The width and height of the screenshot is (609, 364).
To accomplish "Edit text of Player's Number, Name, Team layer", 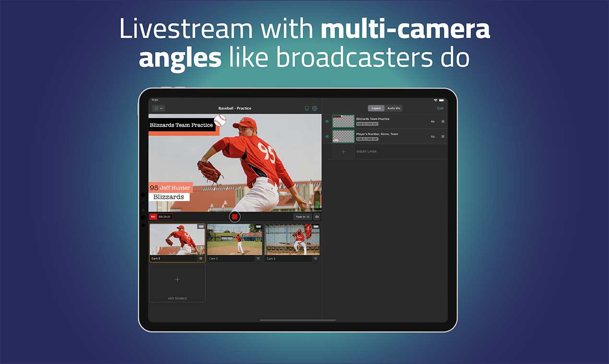I will tap(433, 136).
